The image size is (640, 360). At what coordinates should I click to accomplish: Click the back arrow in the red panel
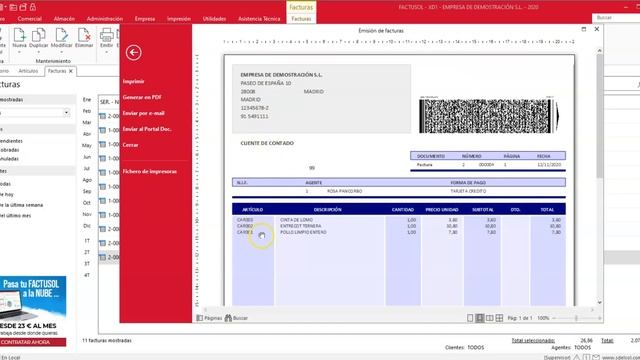133,53
